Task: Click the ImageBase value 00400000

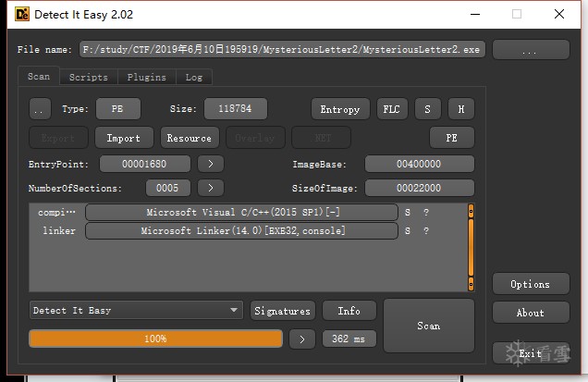Action: (419, 164)
